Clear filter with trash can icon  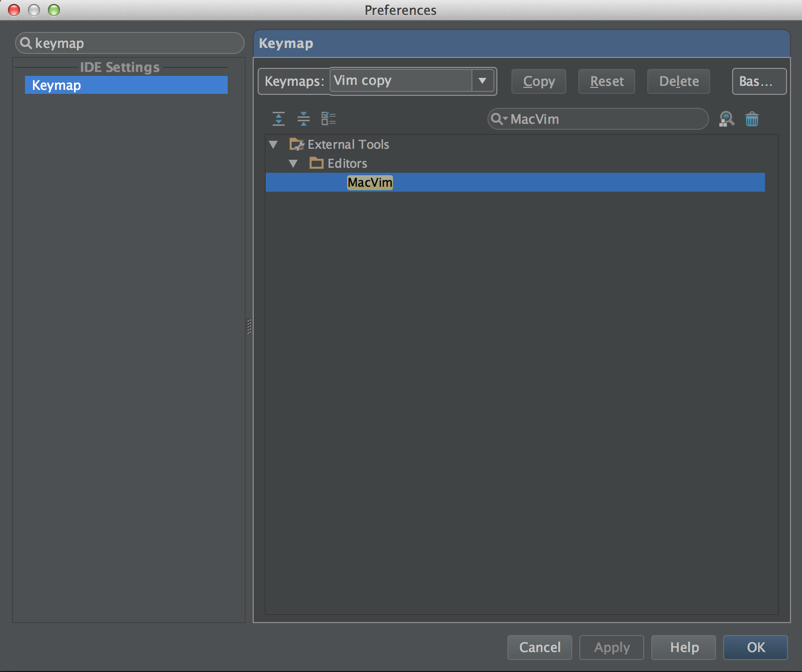(752, 119)
